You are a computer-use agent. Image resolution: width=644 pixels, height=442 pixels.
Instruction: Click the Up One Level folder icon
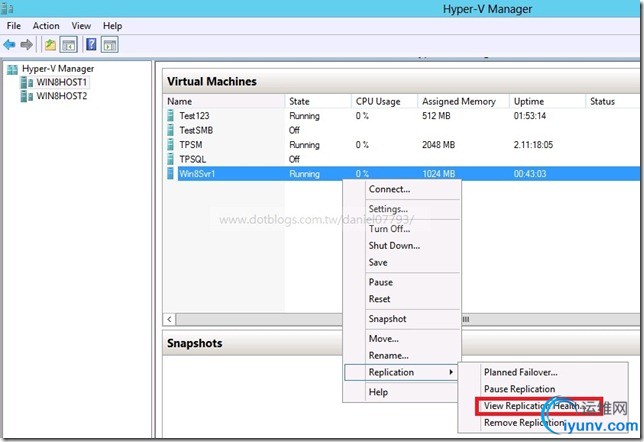(x=50, y=44)
